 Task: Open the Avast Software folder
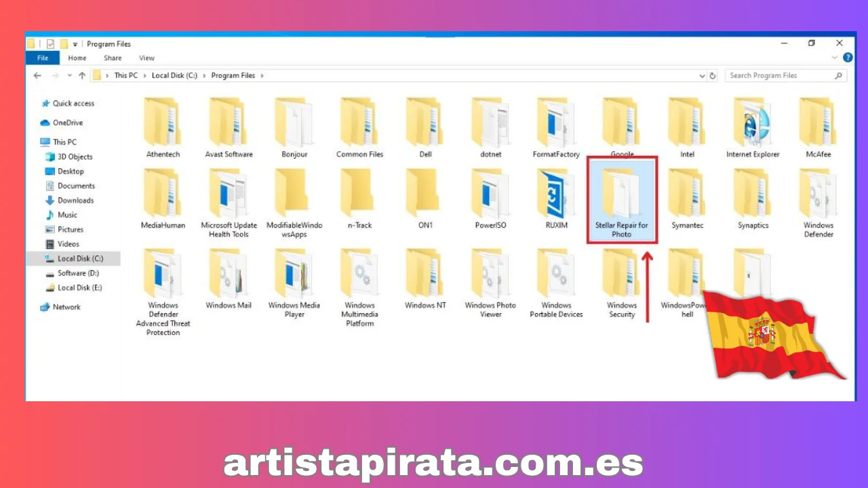[229, 129]
